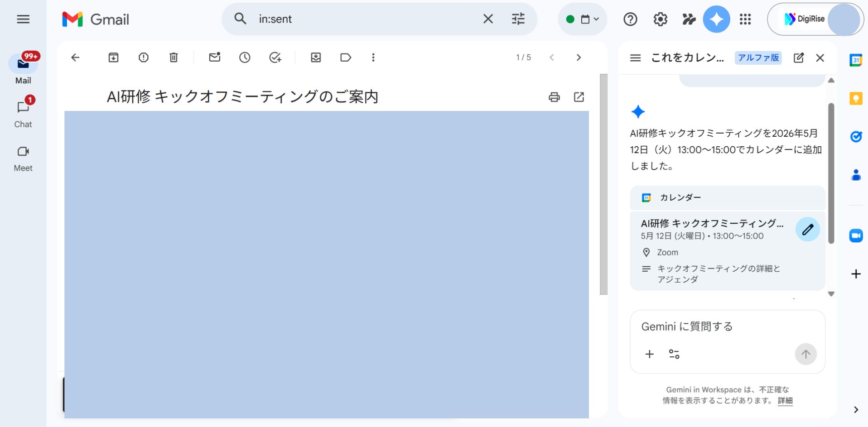The width and height of the screenshot is (868, 427).
Task: Edit the AI研修 calendar event
Action: point(808,229)
